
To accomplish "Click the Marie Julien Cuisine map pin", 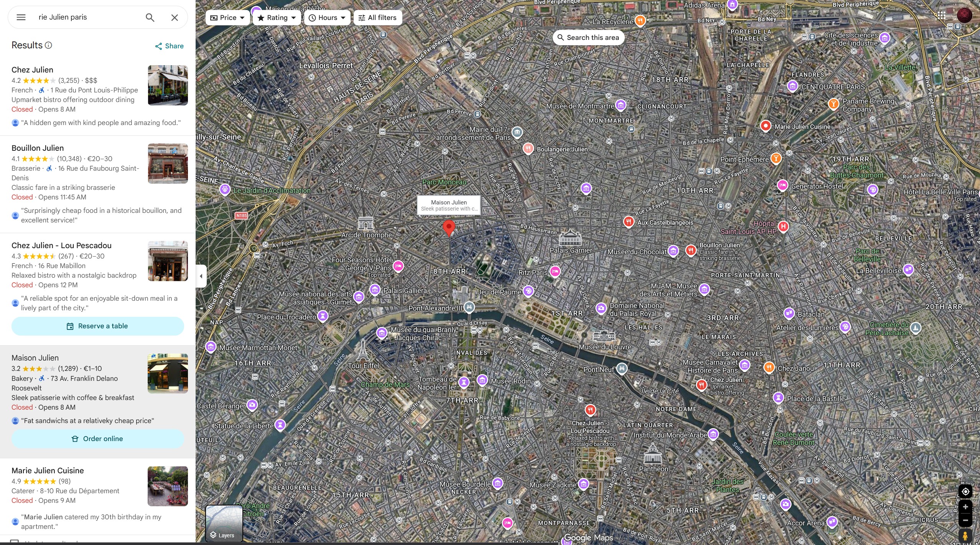I will pos(765,126).
